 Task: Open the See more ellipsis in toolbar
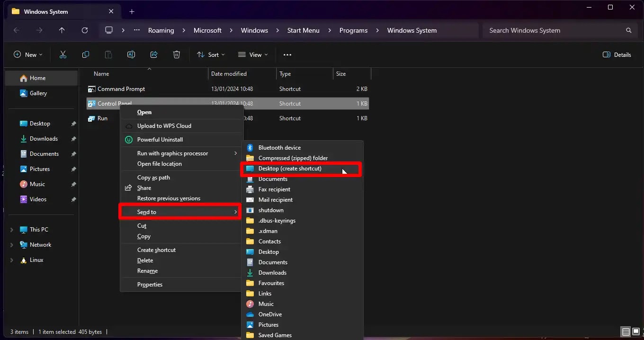coord(287,55)
